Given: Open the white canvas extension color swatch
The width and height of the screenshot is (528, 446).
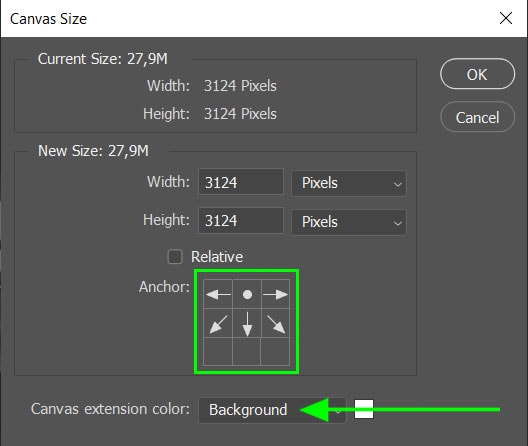Looking at the screenshot, I should [364, 409].
